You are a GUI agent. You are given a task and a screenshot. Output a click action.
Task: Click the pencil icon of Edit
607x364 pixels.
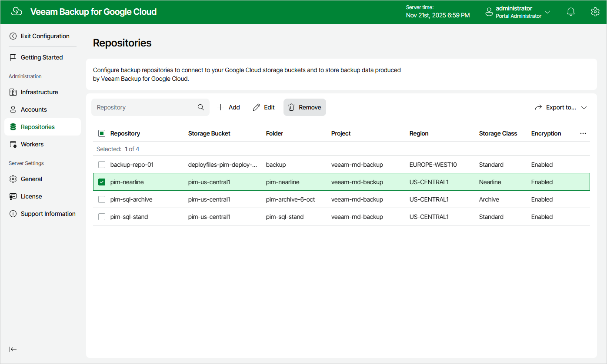coord(257,107)
